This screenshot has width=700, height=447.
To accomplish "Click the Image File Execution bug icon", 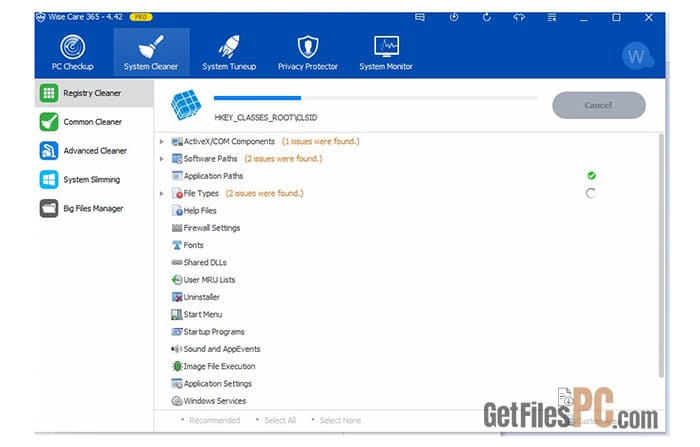I will point(177,366).
